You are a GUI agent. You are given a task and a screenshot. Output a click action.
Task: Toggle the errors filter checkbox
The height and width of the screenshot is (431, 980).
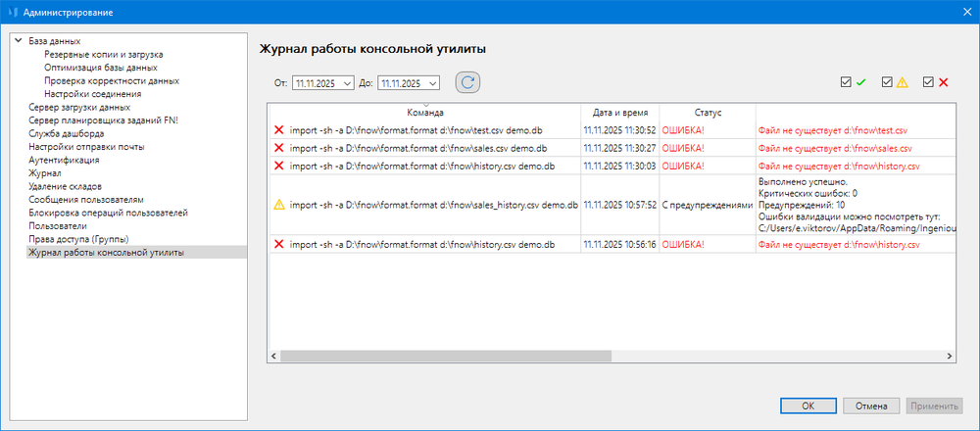click(928, 83)
